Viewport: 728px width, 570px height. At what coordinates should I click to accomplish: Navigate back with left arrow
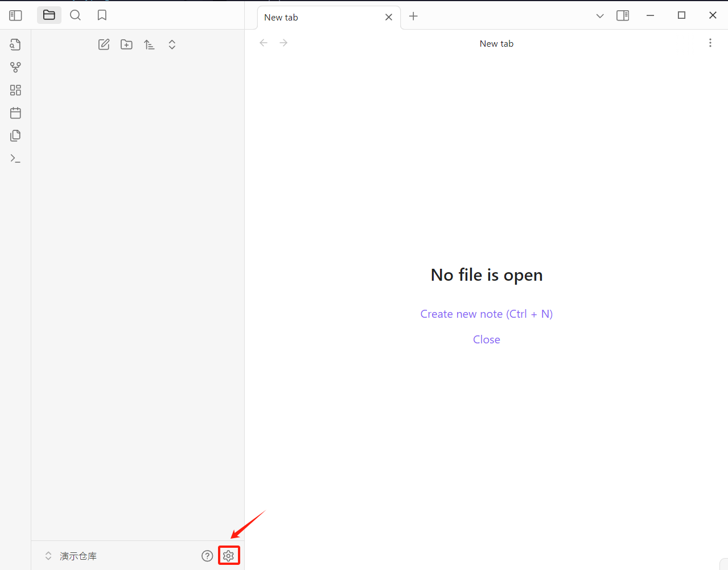click(264, 43)
